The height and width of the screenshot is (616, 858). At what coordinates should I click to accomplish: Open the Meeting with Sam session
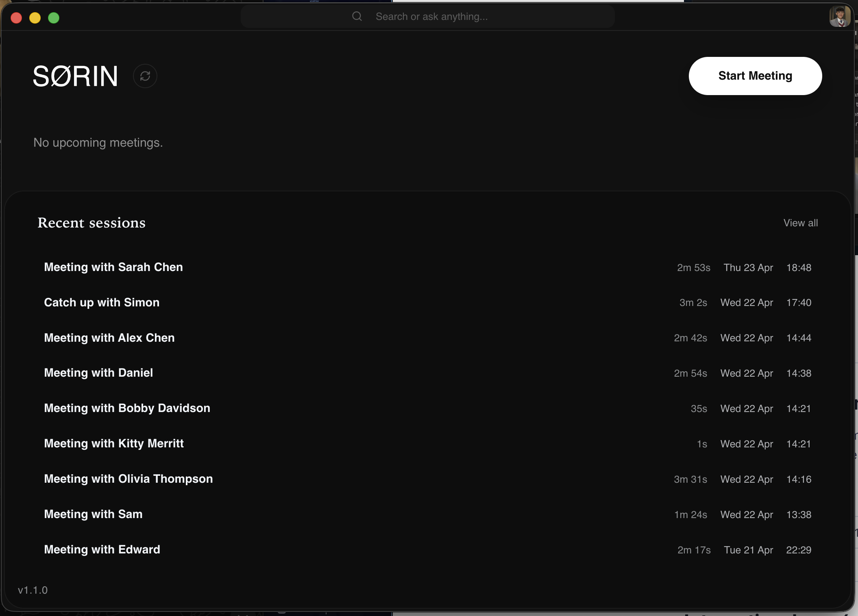(x=93, y=514)
